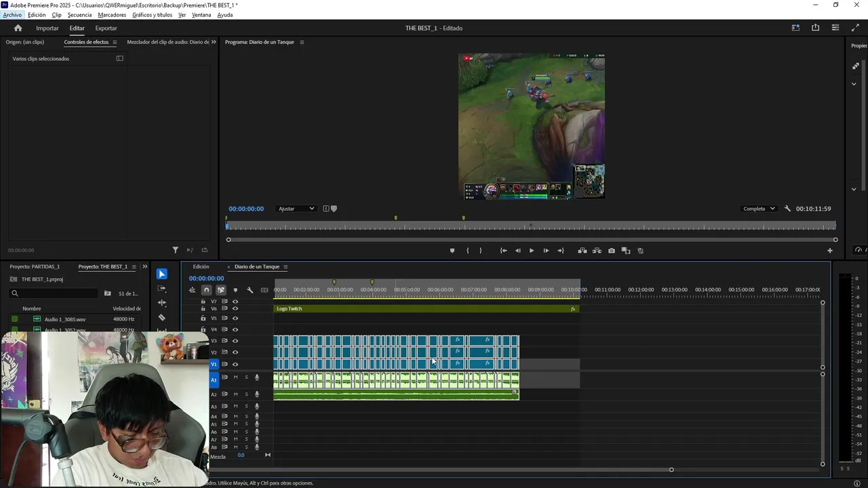
Task: Toggle timeline snap magnet
Action: [x=206, y=290]
